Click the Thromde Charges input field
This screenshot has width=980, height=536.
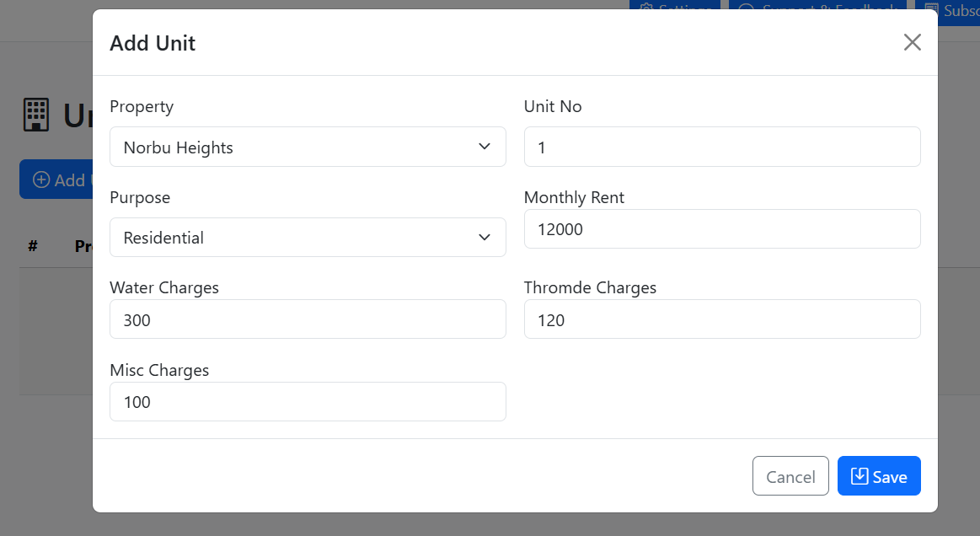[x=721, y=319]
